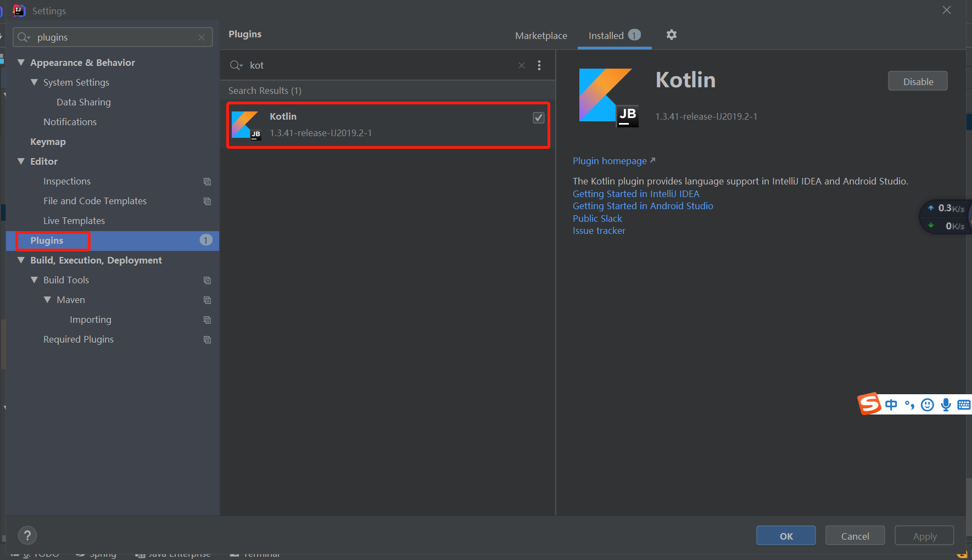Click the large Kotlin logo in details panel

point(608,97)
